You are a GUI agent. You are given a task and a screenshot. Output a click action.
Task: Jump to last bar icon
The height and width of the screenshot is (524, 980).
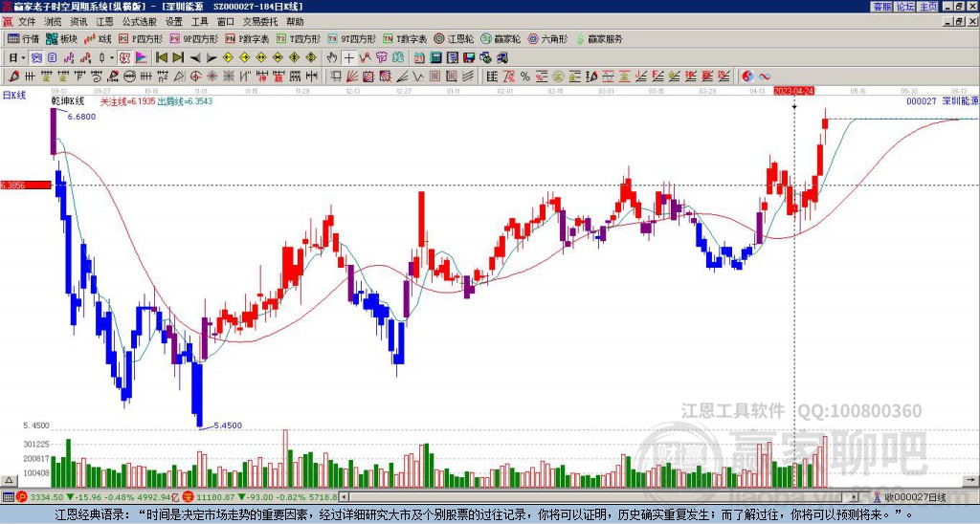coord(178,58)
